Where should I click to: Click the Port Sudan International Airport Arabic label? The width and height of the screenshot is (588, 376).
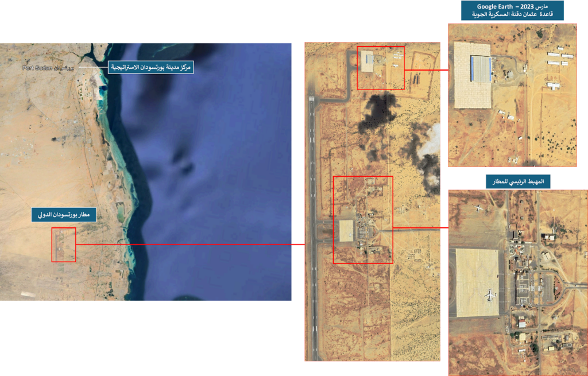64,215
